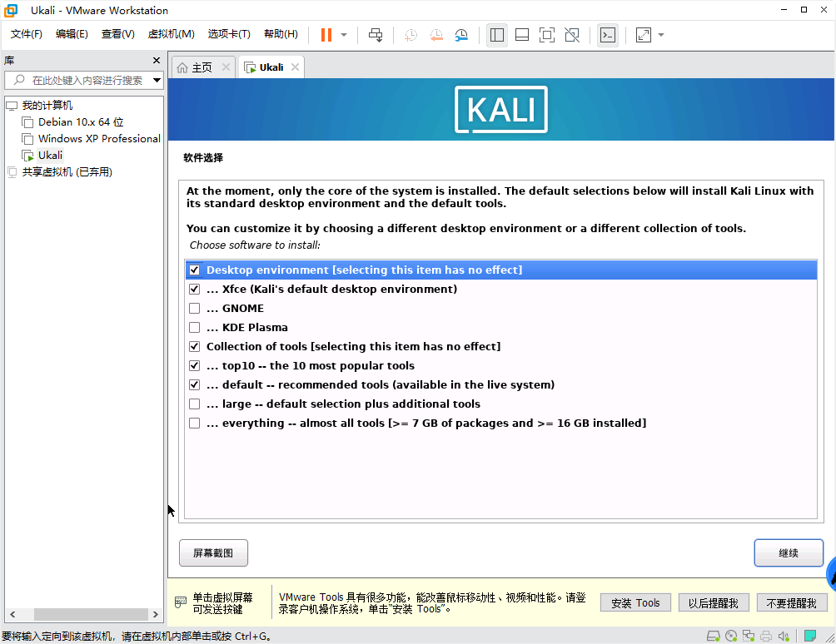Open the power options dropdown arrow next to pause
Screen dimensions: 836x644
pyautogui.click(x=344, y=35)
